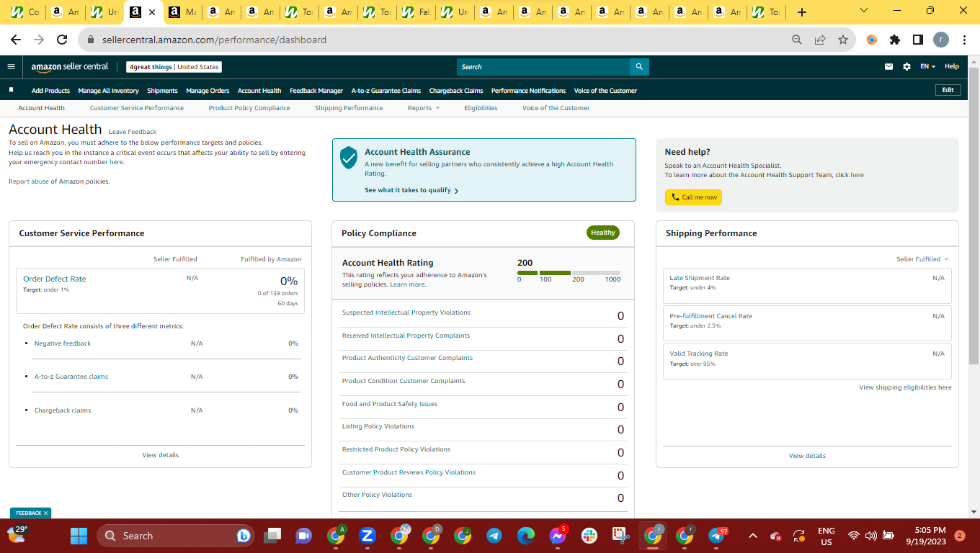
Task: Click the Account Health Assurance shield icon
Action: pos(349,157)
